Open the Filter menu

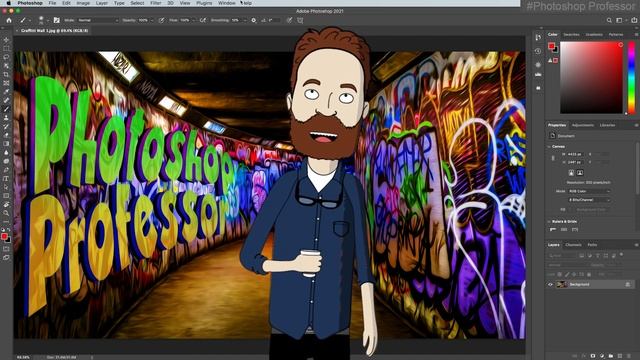tap(156, 3)
